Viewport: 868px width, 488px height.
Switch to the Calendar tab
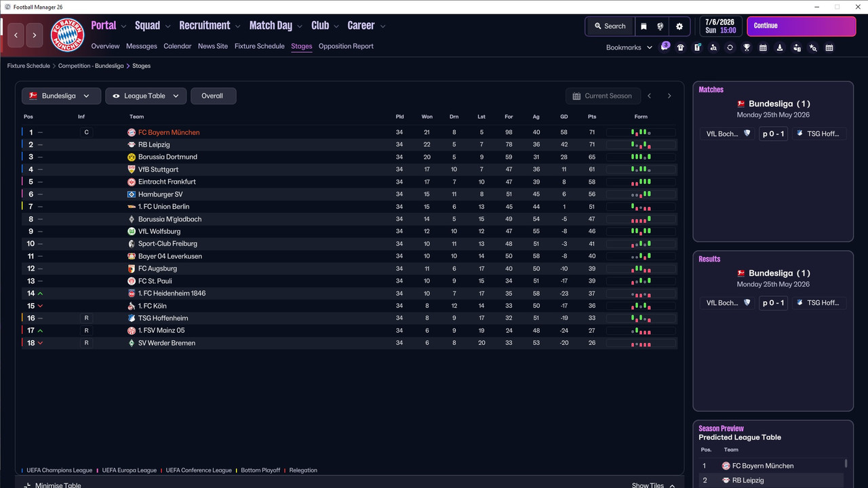point(178,46)
